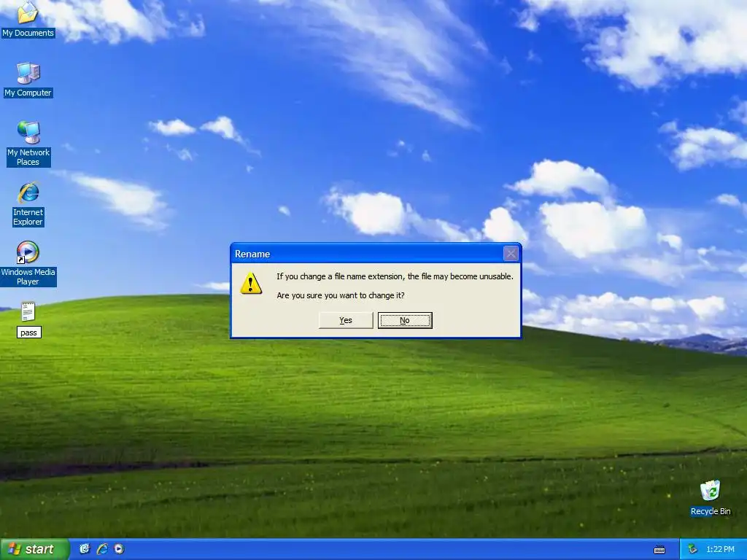
Task: Click Show Desktop in Quick Launch
Action: [x=85, y=549]
